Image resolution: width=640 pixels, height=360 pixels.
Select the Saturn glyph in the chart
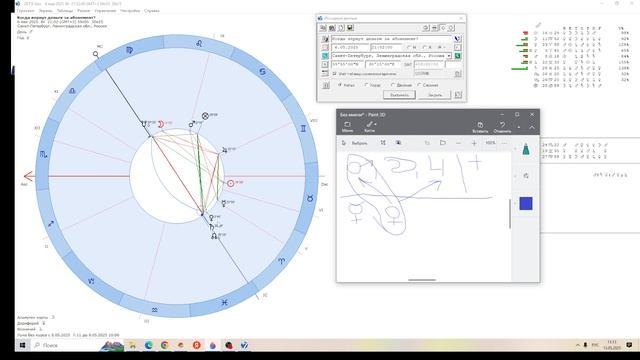[x=212, y=227]
